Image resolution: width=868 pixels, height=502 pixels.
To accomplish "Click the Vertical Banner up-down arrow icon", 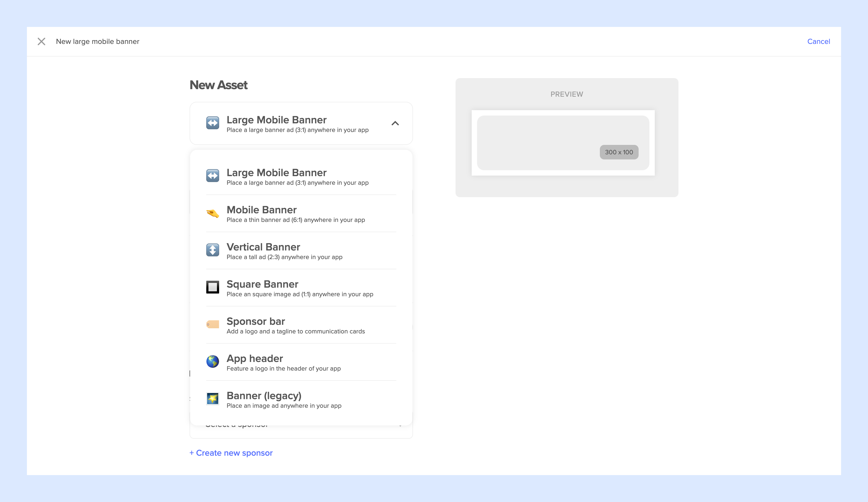I will [x=212, y=250].
